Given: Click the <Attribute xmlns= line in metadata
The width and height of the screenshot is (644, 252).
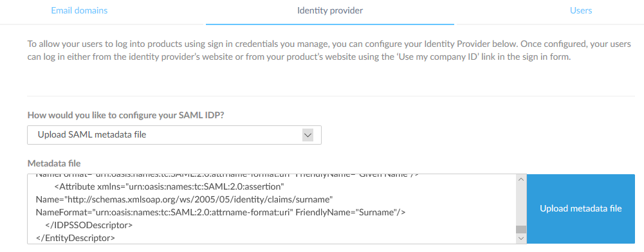Looking at the screenshot, I should [x=170, y=186].
